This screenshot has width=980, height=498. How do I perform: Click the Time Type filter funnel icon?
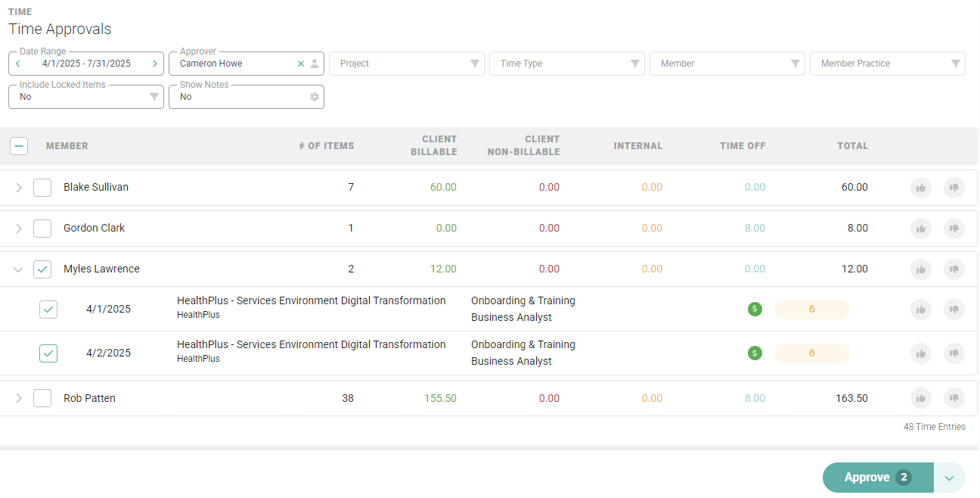click(x=635, y=64)
